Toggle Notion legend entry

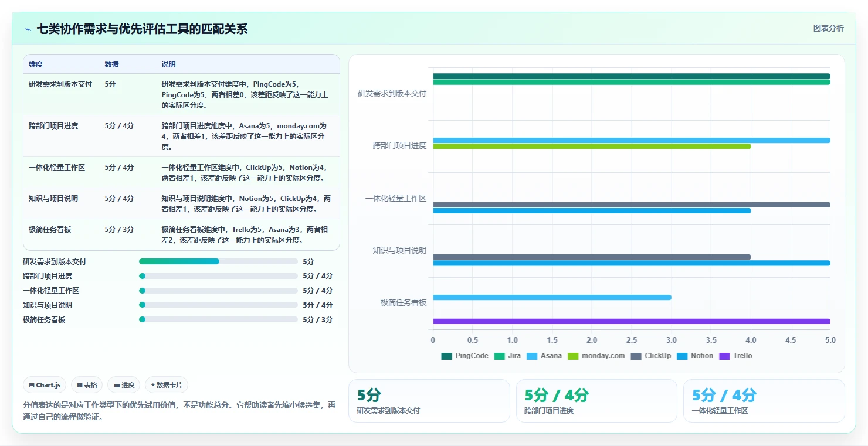click(695, 356)
